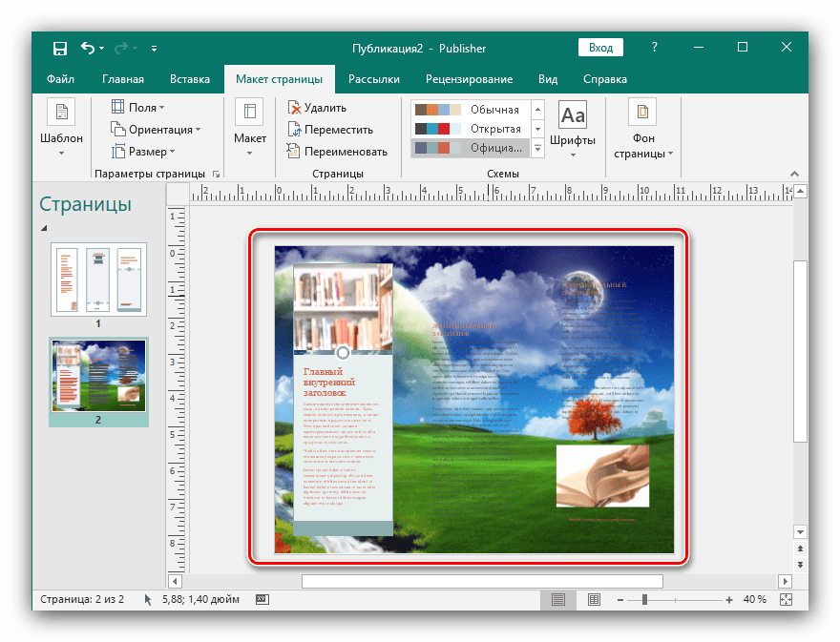Click the Шрифты fonts icon
Screen dimensions: 840x642
(x=573, y=116)
